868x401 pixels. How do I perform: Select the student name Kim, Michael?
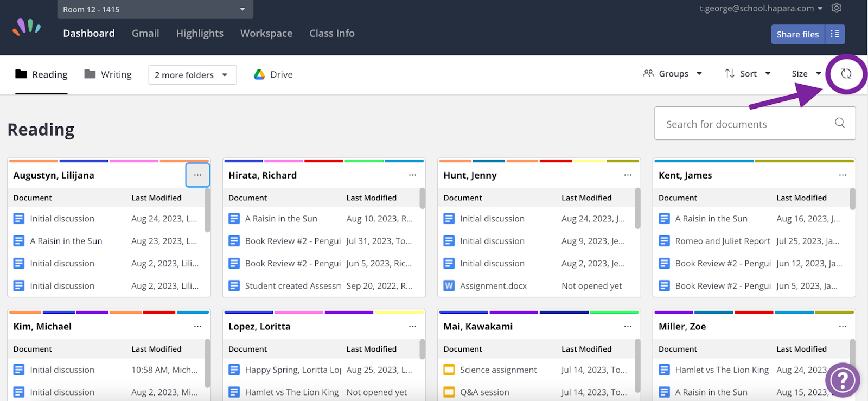tap(42, 326)
